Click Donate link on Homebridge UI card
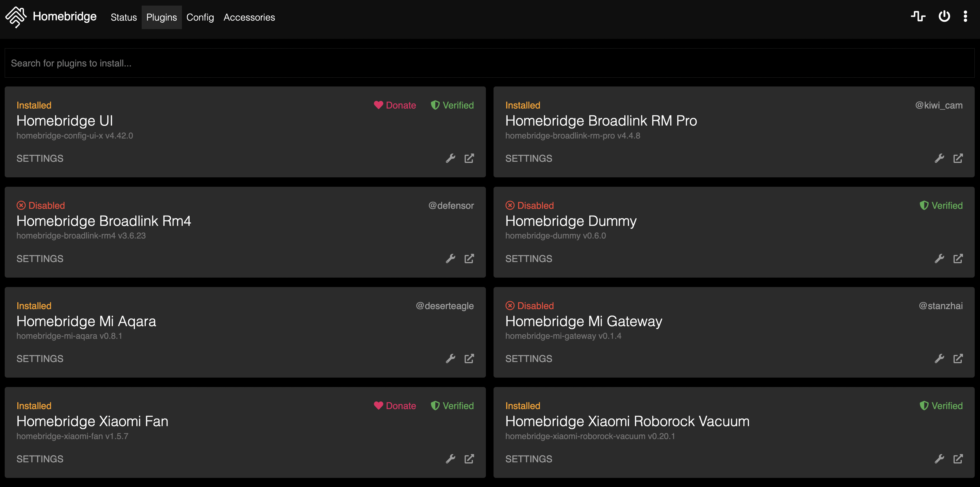Viewport: 980px width, 487px height. (x=395, y=105)
